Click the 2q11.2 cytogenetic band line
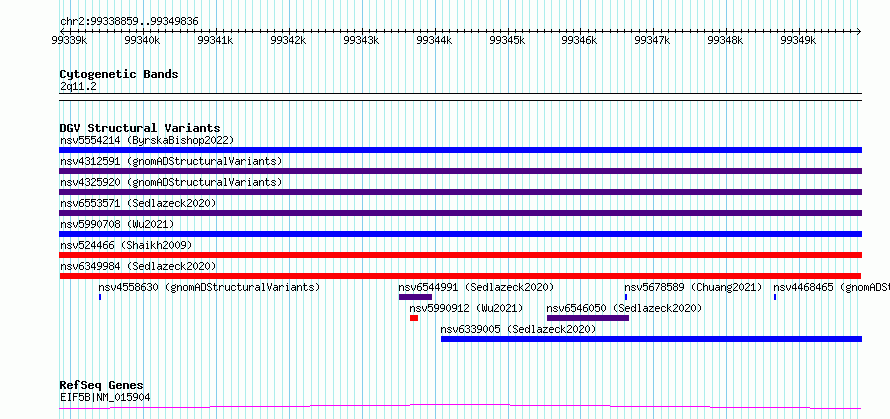The width and height of the screenshot is (890, 419). (x=460, y=97)
